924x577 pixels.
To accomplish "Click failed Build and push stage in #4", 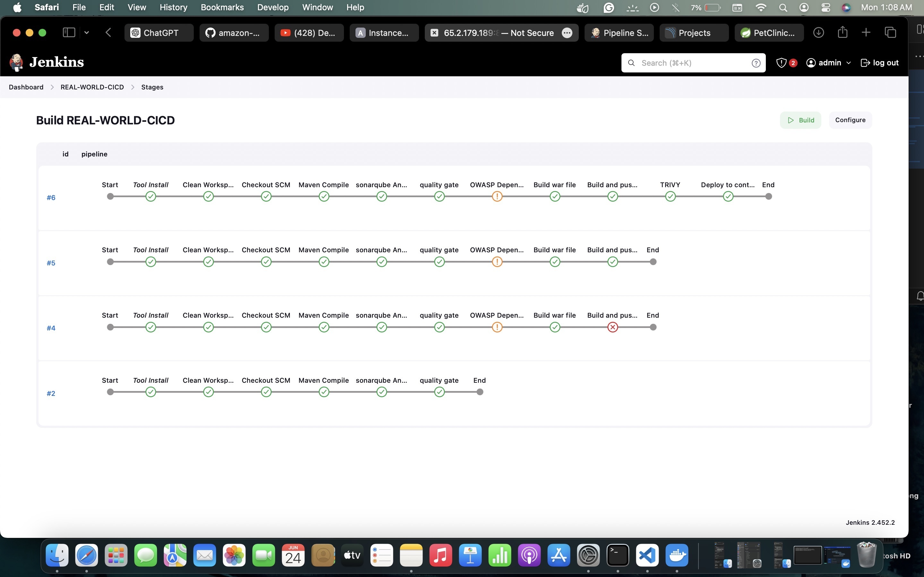I will coord(612,327).
